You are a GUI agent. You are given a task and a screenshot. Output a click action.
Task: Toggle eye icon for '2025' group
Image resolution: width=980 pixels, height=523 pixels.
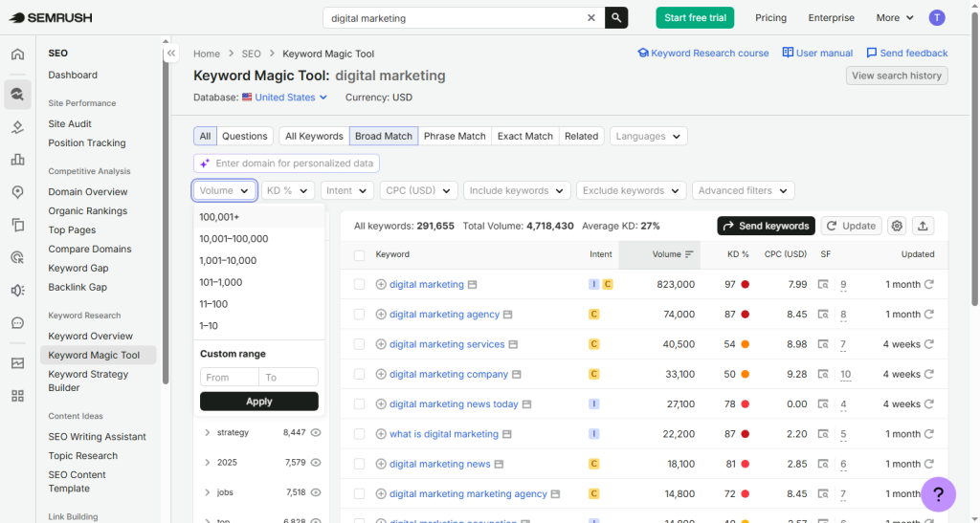click(x=316, y=463)
